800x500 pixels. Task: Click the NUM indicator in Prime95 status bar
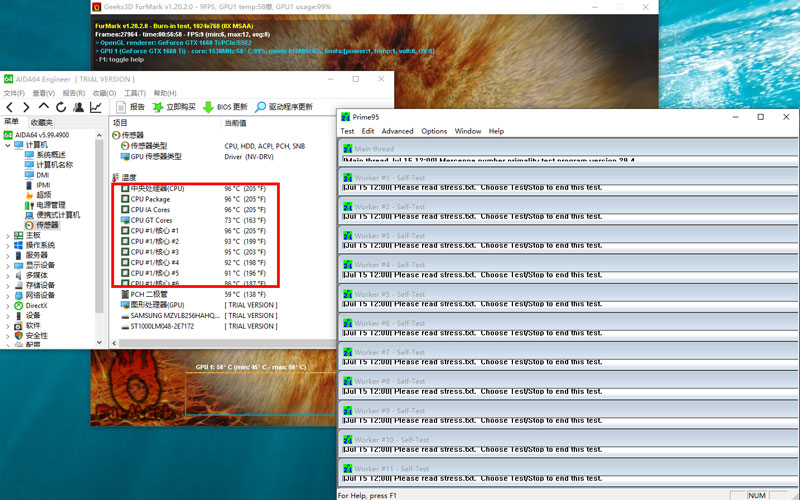pyautogui.click(x=757, y=495)
